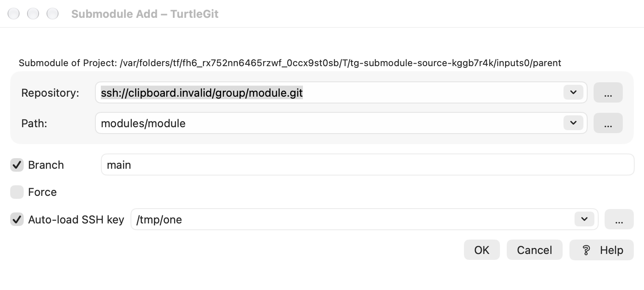Browse for submodule path ellipsis button
Screen dimensions: 644x290
[x=608, y=123]
